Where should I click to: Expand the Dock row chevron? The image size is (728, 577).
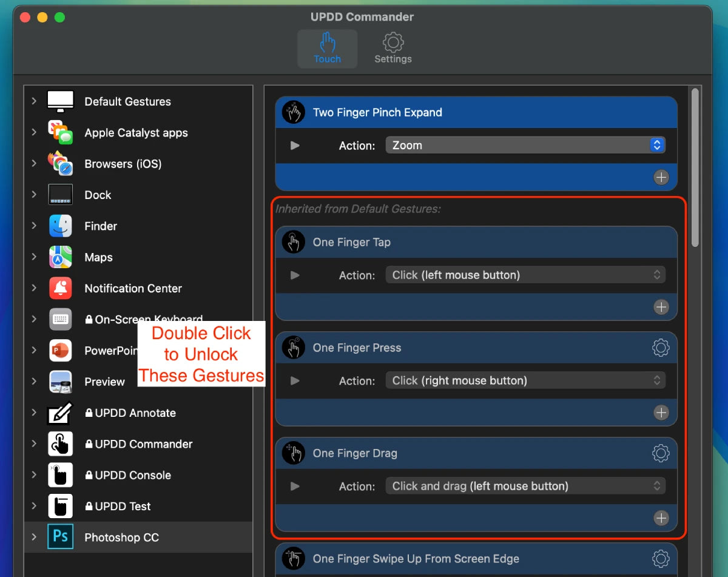click(x=34, y=195)
